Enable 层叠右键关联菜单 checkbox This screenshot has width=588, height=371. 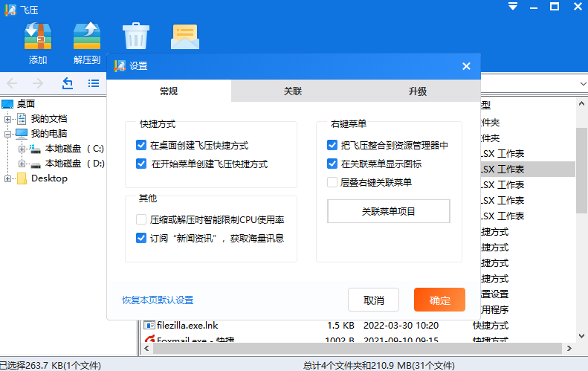[332, 182]
